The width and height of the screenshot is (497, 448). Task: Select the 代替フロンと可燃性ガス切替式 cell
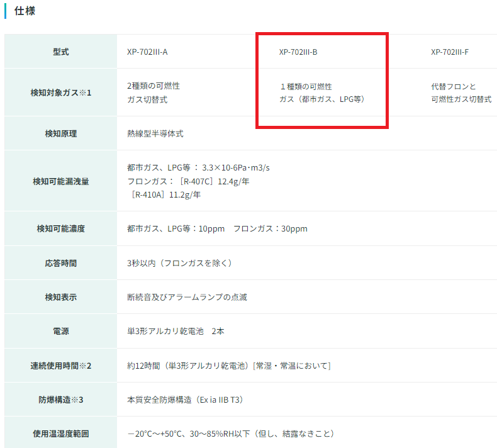click(461, 92)
